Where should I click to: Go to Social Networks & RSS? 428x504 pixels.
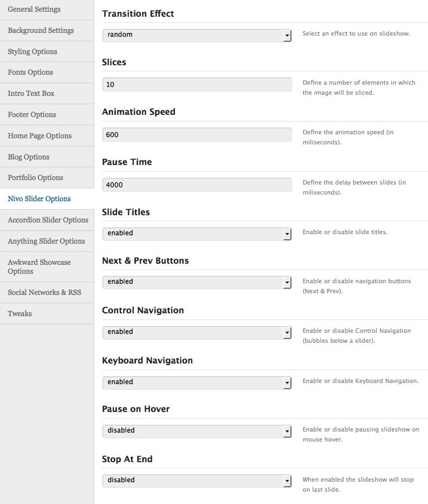[x=47, y=293]
